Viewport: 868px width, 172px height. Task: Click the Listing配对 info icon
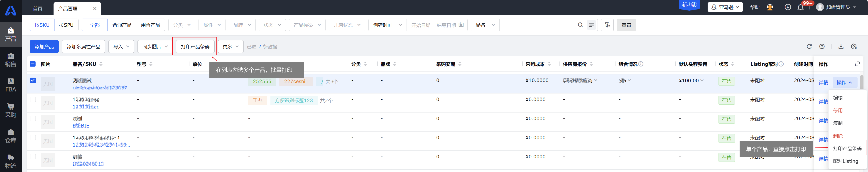[781, 64]
